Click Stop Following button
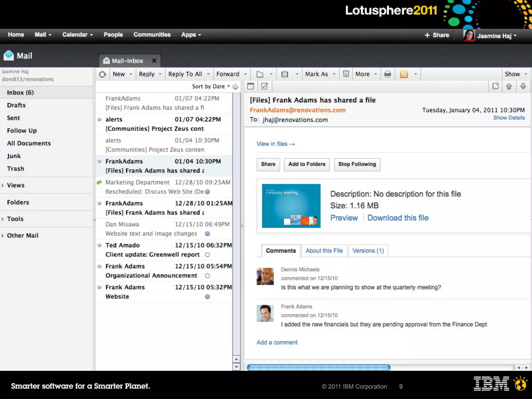This screenshot has width=532, height=399. tap(357, 164)
